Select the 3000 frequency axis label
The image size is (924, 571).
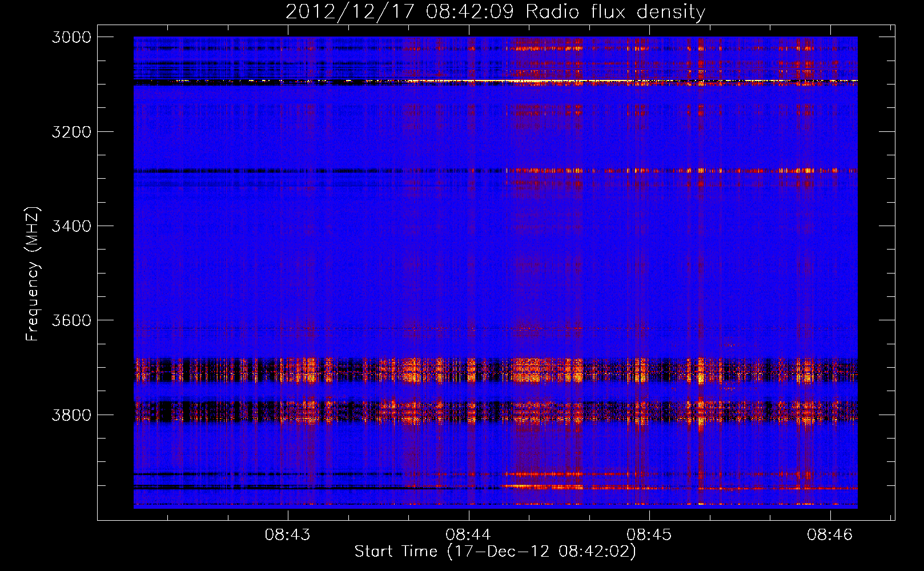pos(71,37)
